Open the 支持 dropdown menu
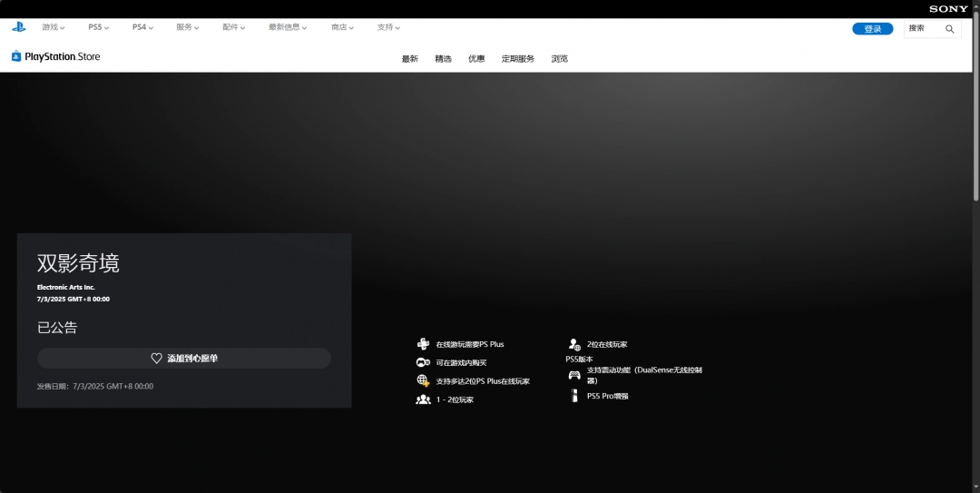The image size is (980, 493). coord(388,27)
